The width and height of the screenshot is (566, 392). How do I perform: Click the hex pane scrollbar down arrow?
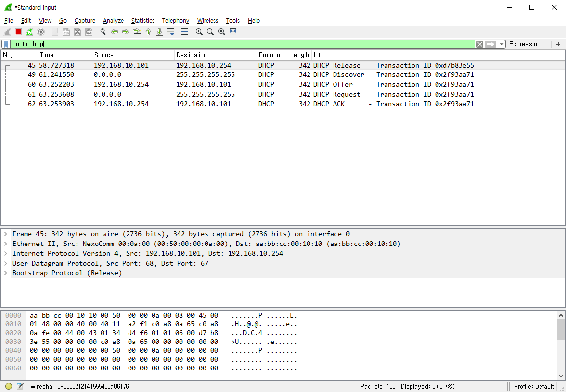coord(561,376)
